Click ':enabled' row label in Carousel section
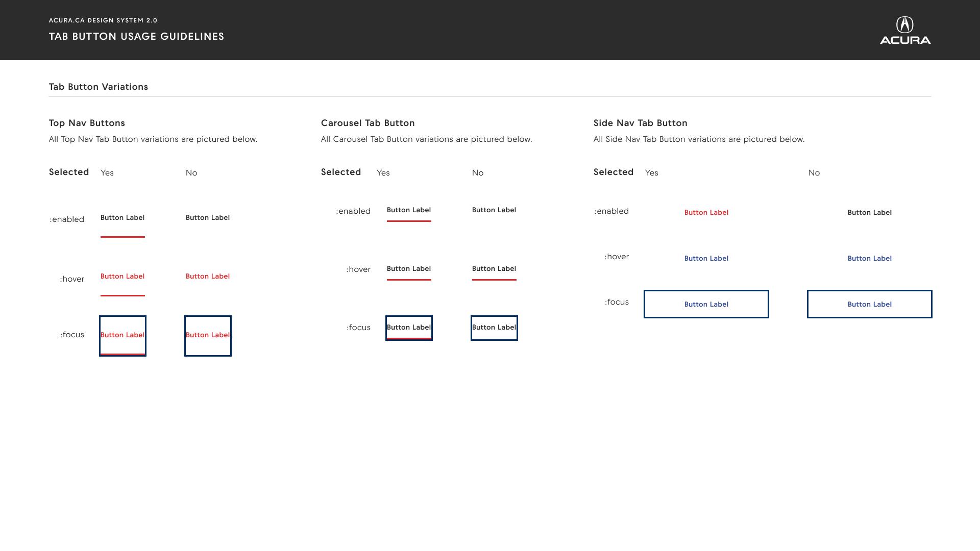Viewport: 980px width, 551px height. click(353, 211)
